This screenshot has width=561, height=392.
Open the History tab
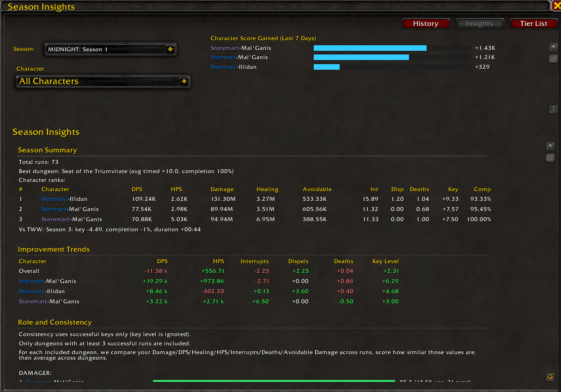(426, 24)
